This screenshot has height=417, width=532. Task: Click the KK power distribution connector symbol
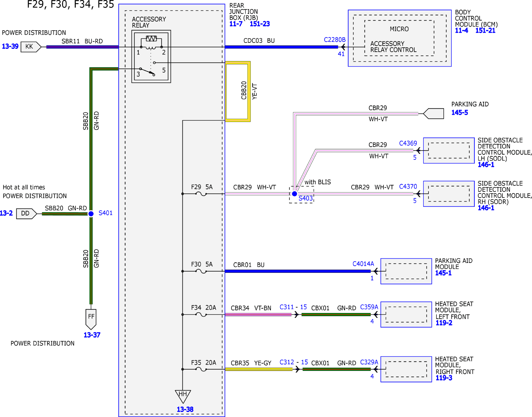(x=31, y=47)
